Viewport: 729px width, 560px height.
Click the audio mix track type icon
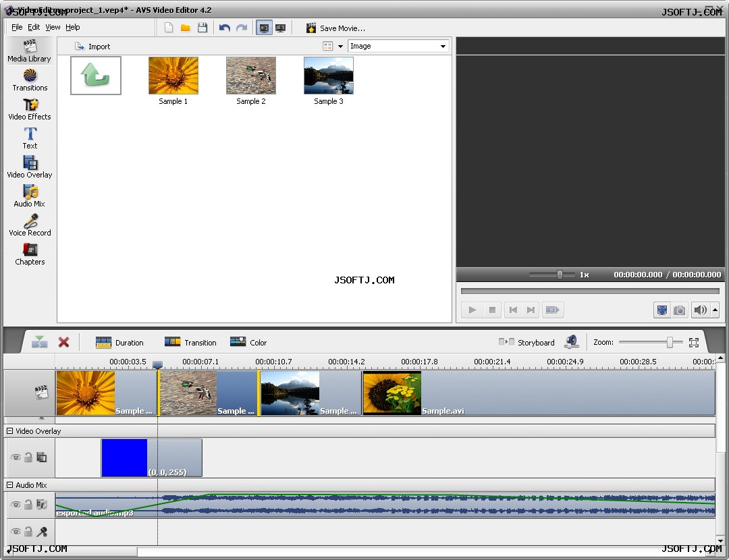[42, 504]
